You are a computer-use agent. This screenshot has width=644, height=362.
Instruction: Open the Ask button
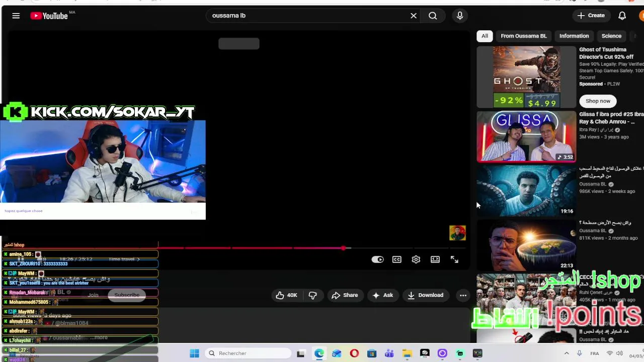tap(382, 295)
